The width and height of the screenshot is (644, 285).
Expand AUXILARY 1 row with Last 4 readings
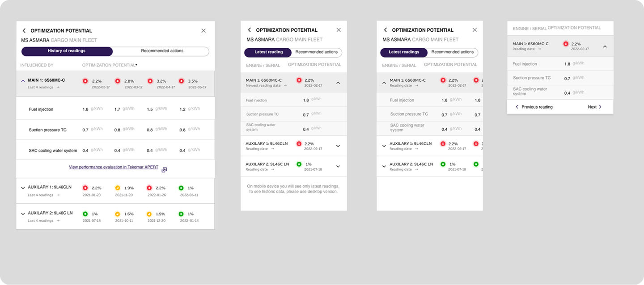tap(23, 188)
